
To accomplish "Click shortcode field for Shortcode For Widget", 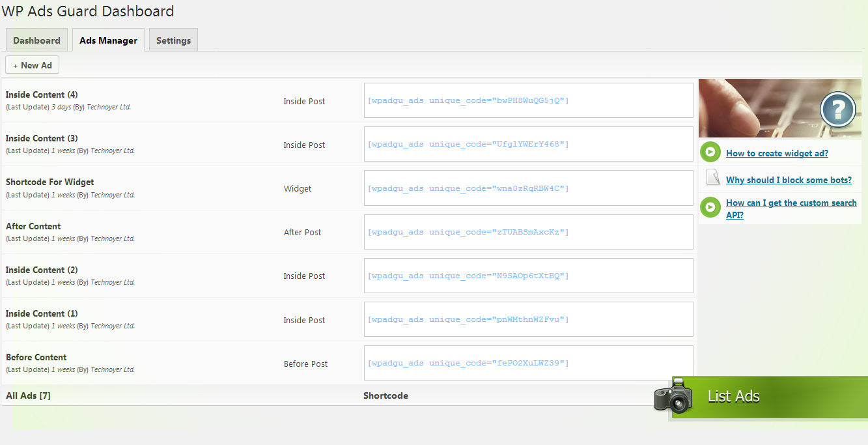I will [528, 188].
